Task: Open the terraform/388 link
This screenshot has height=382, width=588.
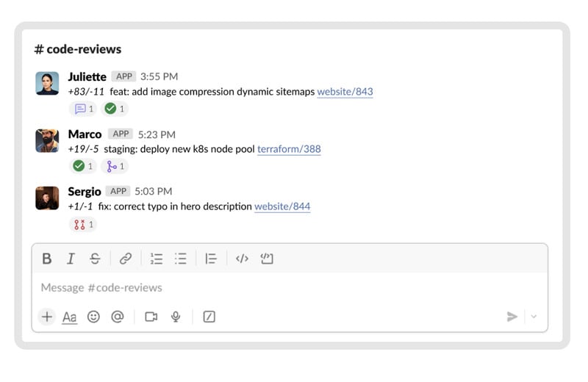Action: click(289, 149)
